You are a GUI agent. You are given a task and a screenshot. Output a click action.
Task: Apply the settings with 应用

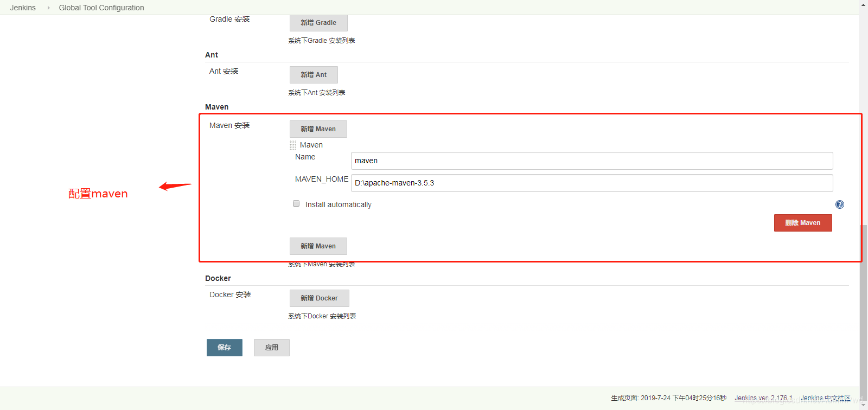point(272,348)
